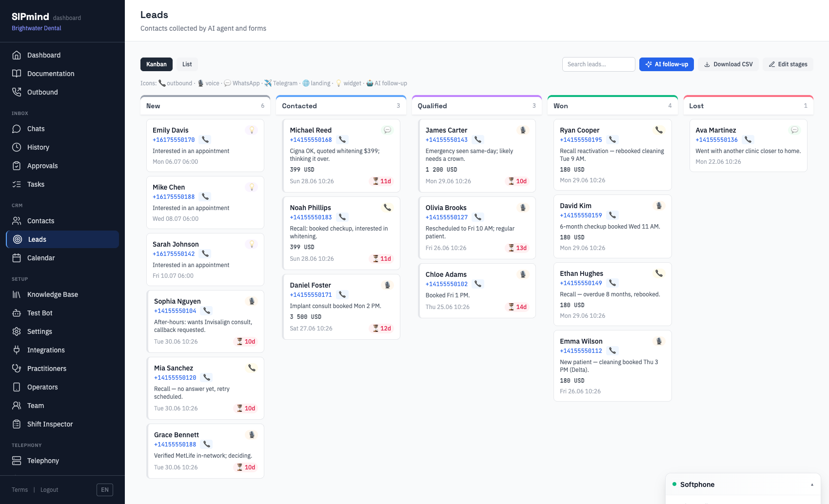Switch language with EN button
The width and height of the screenshot is (829, 504).
(x=105, y=490)
